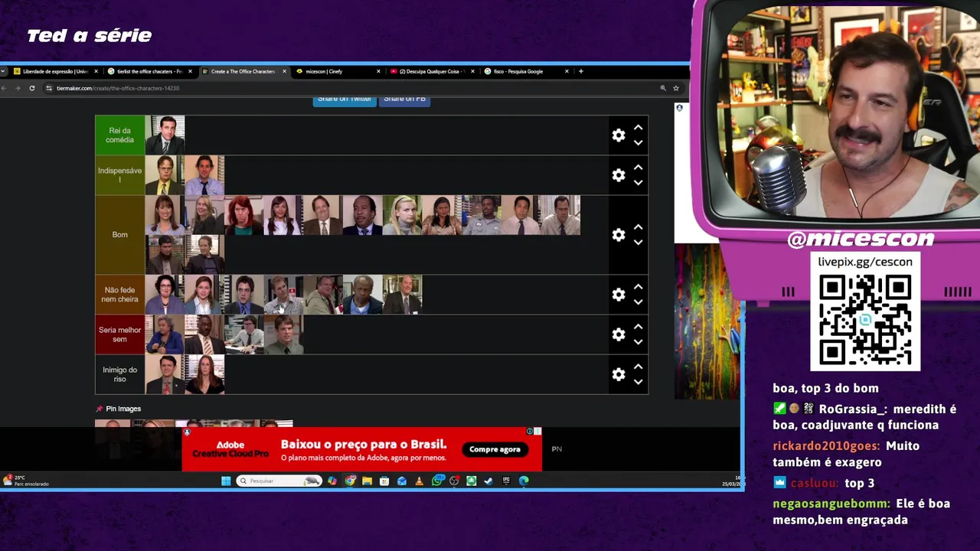Open settings gear for Não fede nem cheira tier
The width and height of the screenshot is (980, 551).
point(619,295)
